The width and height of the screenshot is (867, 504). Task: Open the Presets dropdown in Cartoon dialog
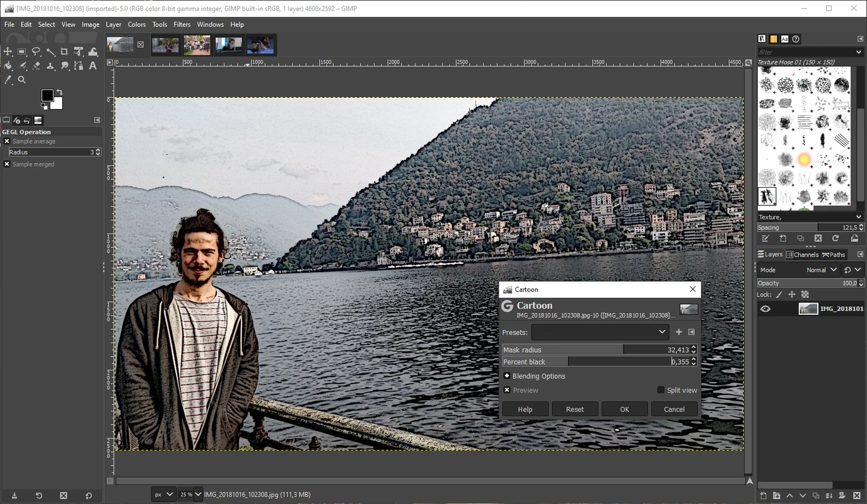pos(599,332)
